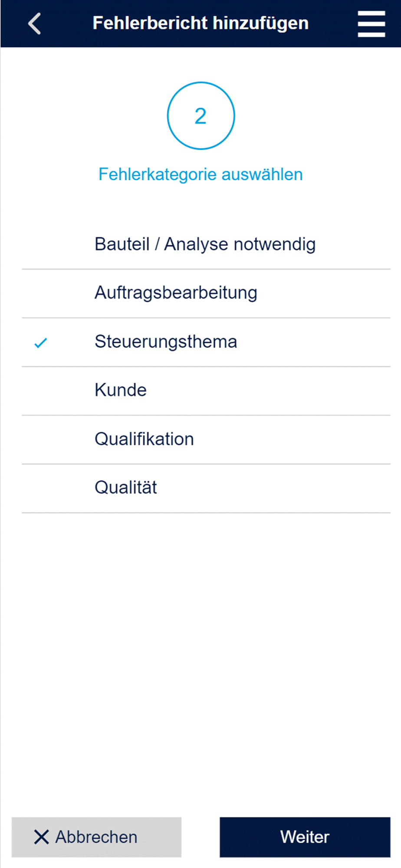Cancel via the Abbrechen button

[x=96, y=837]
